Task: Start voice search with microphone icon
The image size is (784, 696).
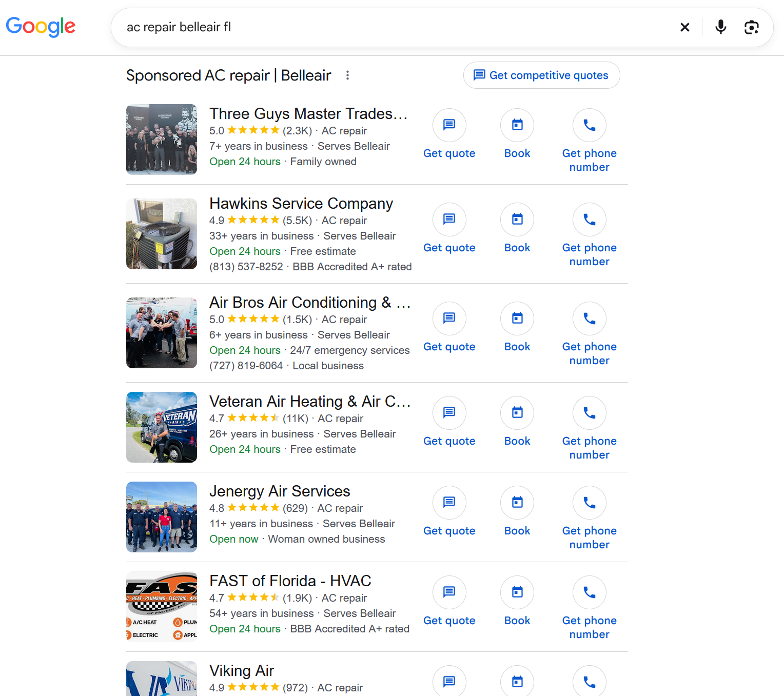Action: pos(721,27)
